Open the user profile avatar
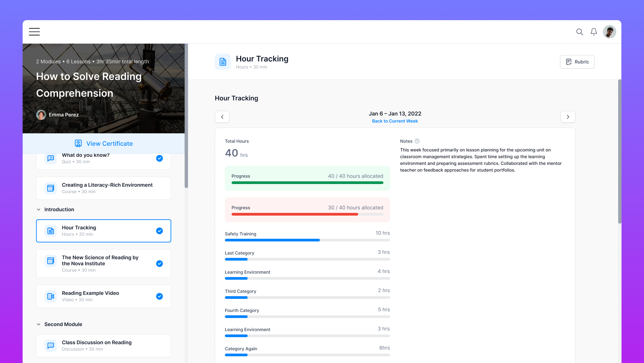The width and height of the screenshot is (644, 363). pos(609,32)
